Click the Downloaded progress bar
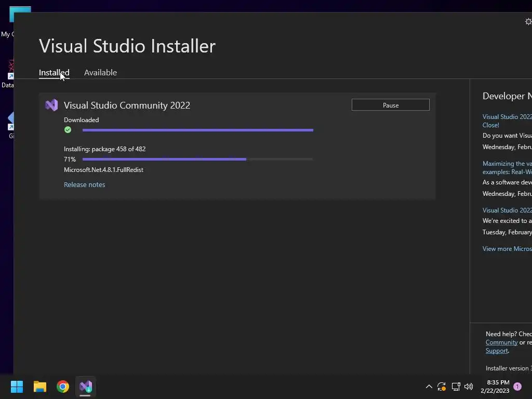Screen dimensions: 532x399 click(198, 130)
